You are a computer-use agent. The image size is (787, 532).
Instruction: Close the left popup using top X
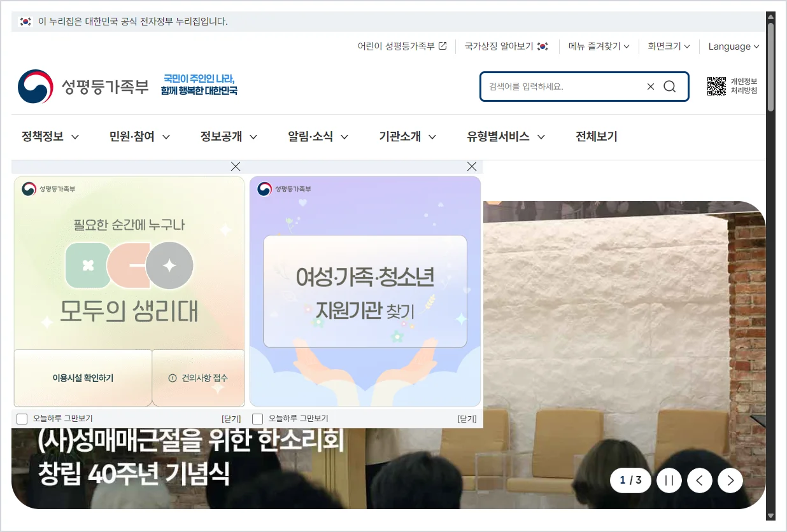[236, 167]
